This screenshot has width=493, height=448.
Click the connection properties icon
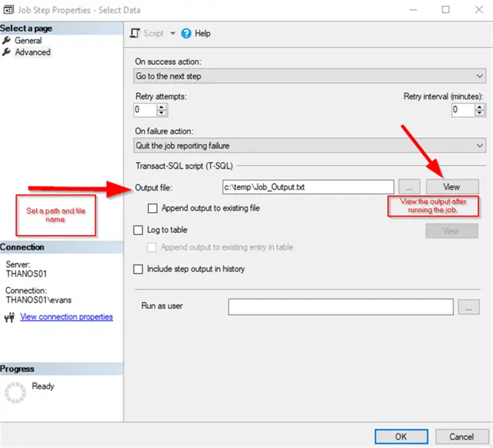point(10,317)
